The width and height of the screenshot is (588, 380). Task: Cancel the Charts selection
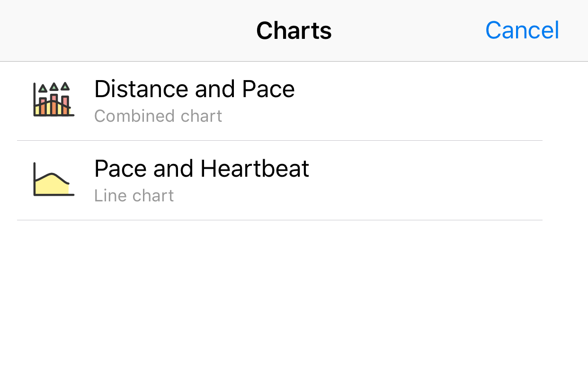[x=522, y=30]
